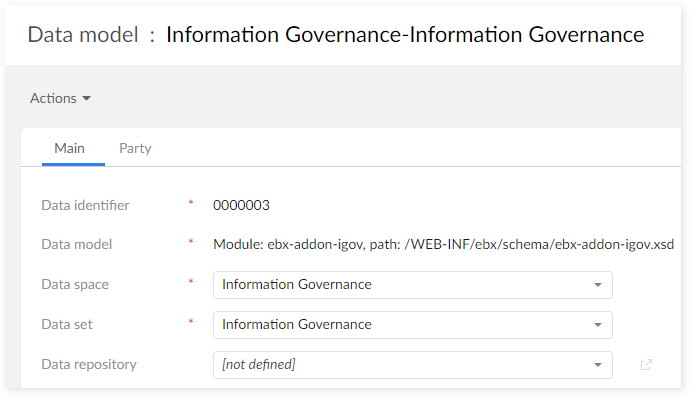Click the red asterisk beside Data identifier
The width and height of the screenshot is (690, 397).
coord(191,202)
